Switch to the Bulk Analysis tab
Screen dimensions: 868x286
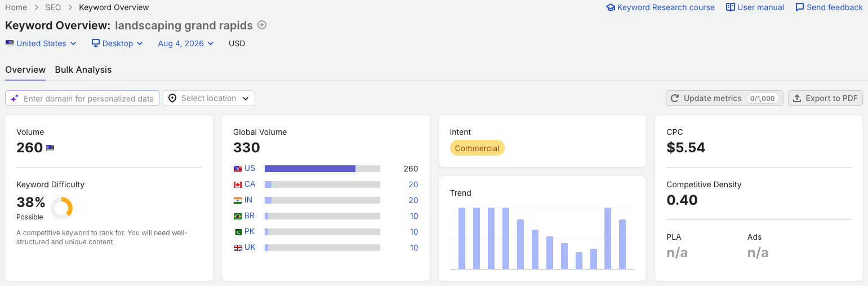tap(83, 70)
